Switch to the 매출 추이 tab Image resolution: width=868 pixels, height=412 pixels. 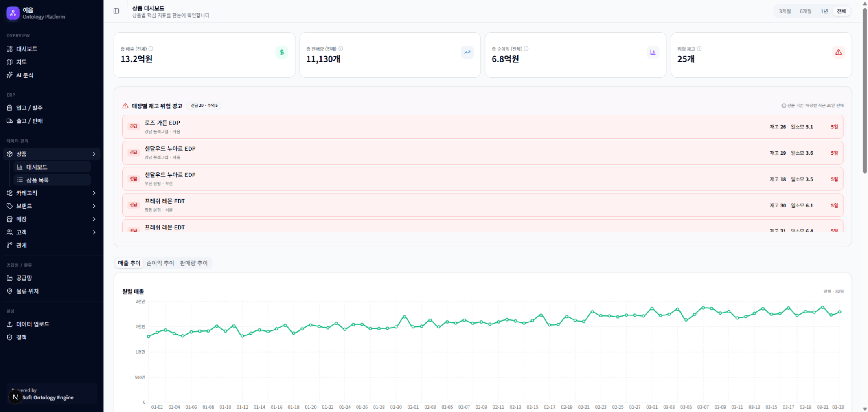[x=129, y=263]
